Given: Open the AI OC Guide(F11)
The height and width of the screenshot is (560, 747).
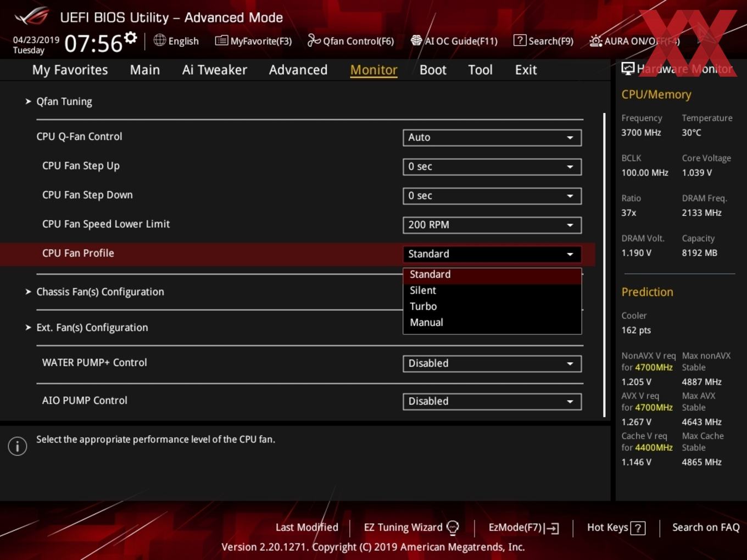Looking at the screenshot, I should 454,41.
